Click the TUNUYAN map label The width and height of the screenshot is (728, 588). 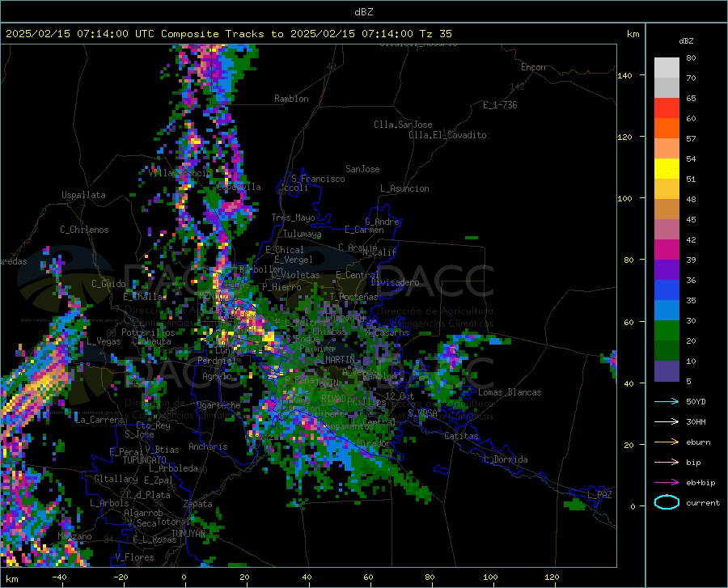tap(188, 533)
